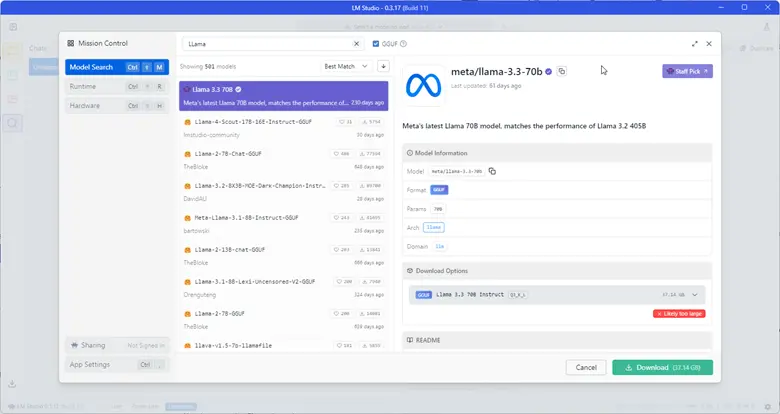Image resolution: width=780 pixels, height=414 pixels.
Task: Click the model search input field
Action: (268, 44)
